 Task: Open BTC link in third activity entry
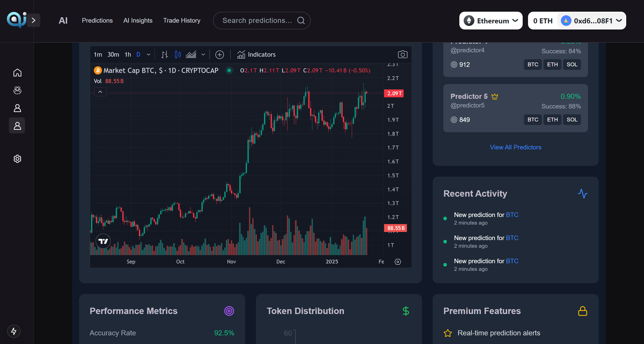(x=512, y=261)
